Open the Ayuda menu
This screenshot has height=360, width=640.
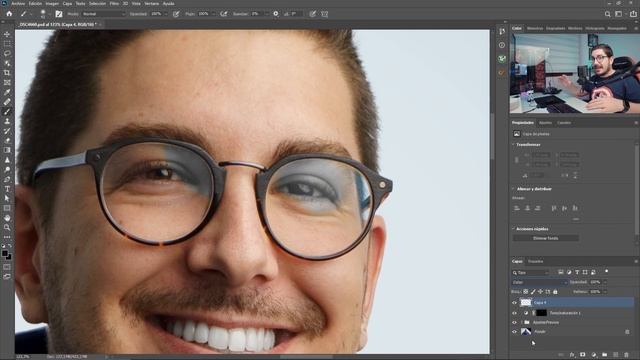tap(169, 3)
